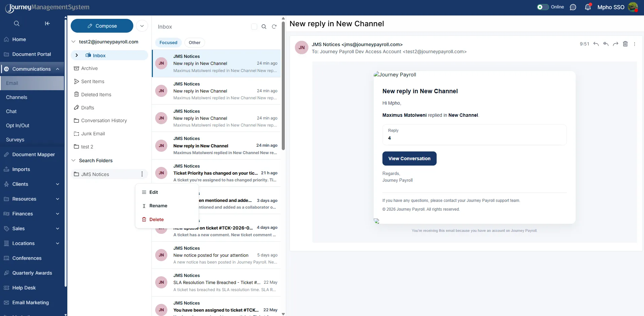Viewport: 644px width, 316px height.
Task: Click the message list vertical scrollbar
Action: tap(283, 86)
